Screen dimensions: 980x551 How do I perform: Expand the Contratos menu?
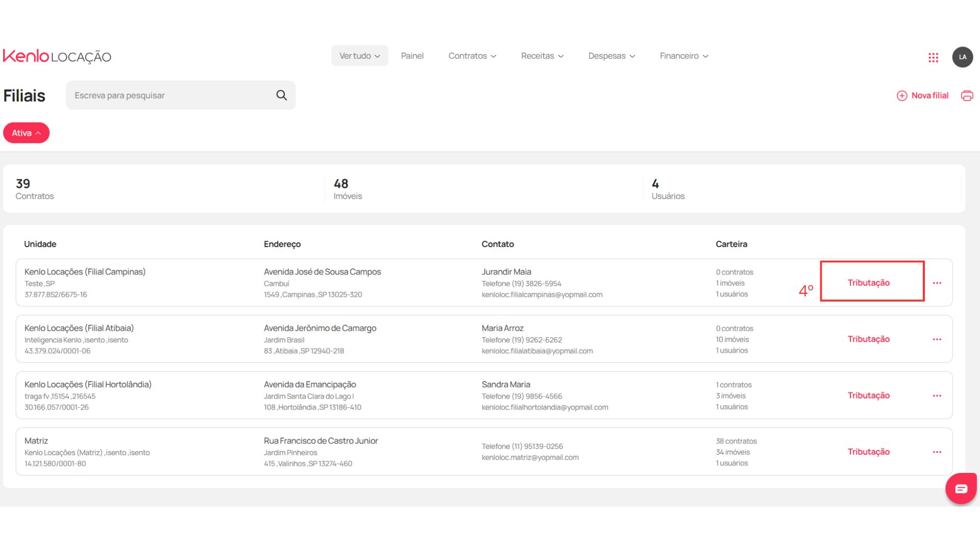(472, 56)
